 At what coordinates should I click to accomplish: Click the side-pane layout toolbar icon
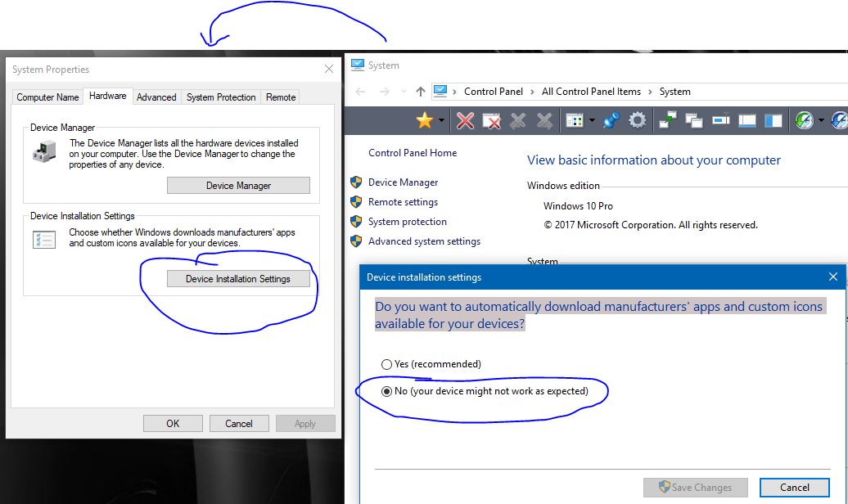click(774, 120)
